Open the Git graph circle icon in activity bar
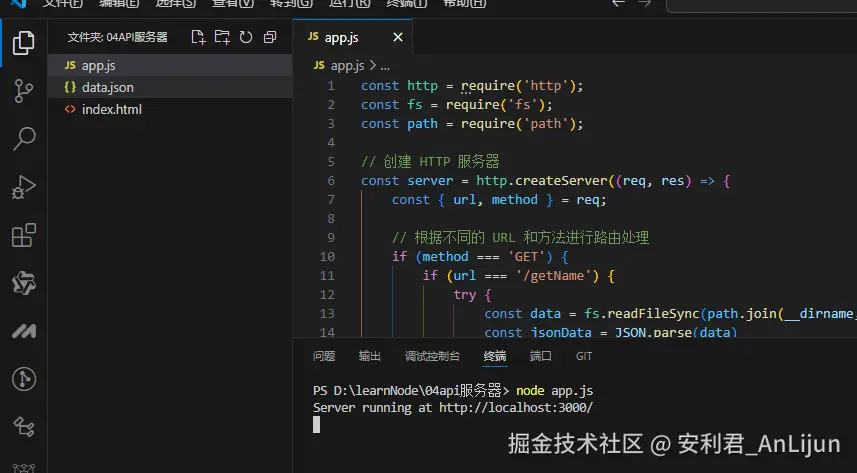Viewport: 857px width, 473px height. (24, 379)
